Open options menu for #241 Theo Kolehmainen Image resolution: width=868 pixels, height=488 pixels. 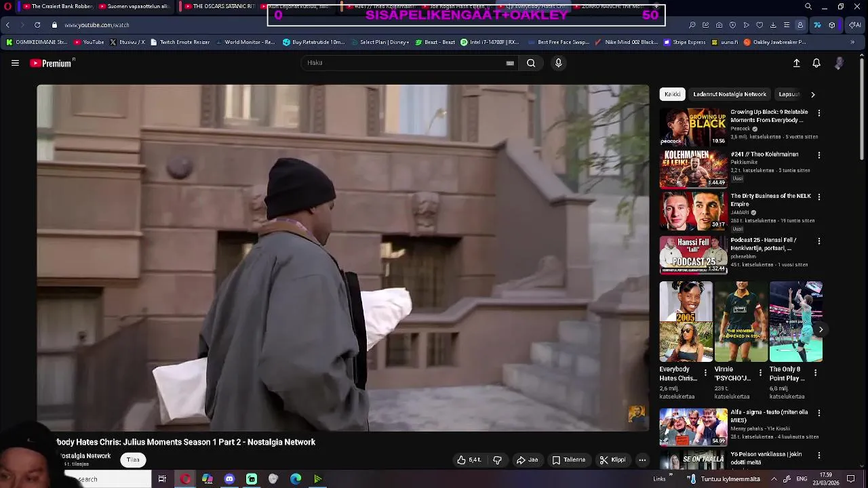[x=818, y=155]
